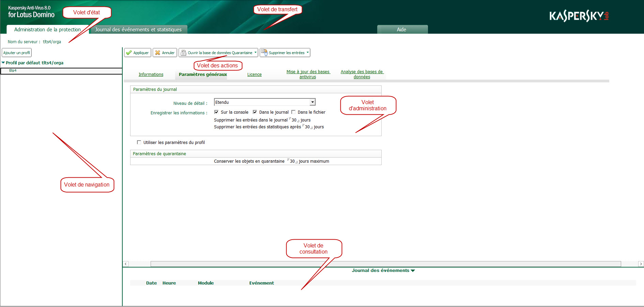Click the Evénement column header

tap(262, 283)
